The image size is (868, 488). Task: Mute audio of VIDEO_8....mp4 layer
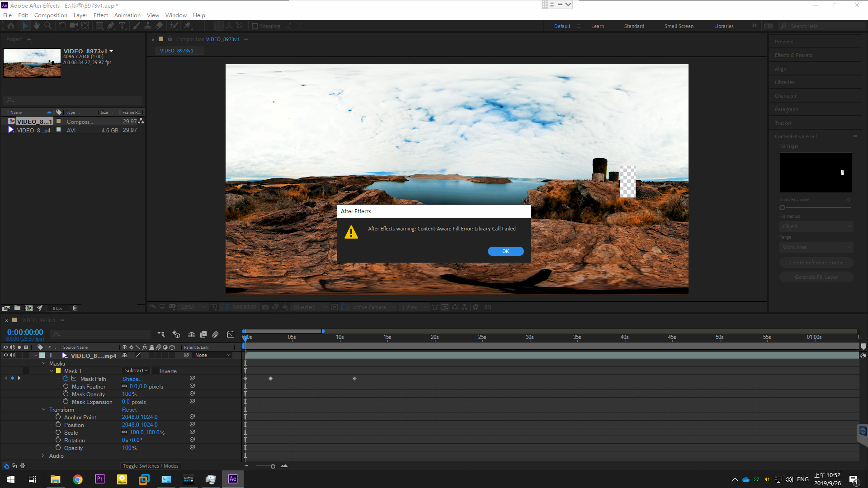(x=13, y=355)
